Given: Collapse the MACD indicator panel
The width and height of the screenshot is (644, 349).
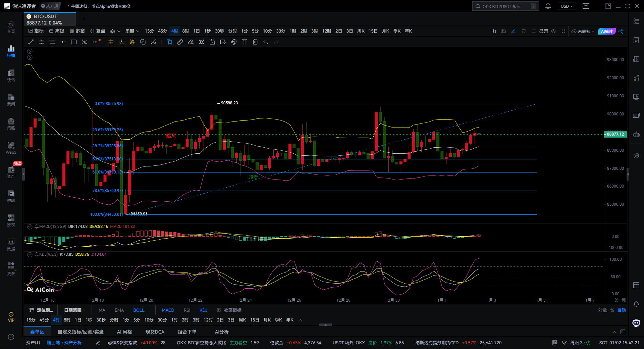Looking at the screenshot, I should (x=30, y=227).
